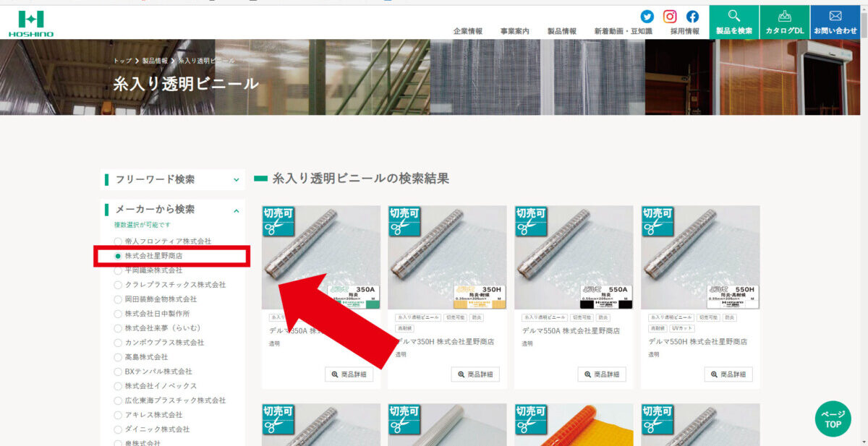
Task: Open the デルマ350H 株式会社星野商店 title link
Action: 445,341
